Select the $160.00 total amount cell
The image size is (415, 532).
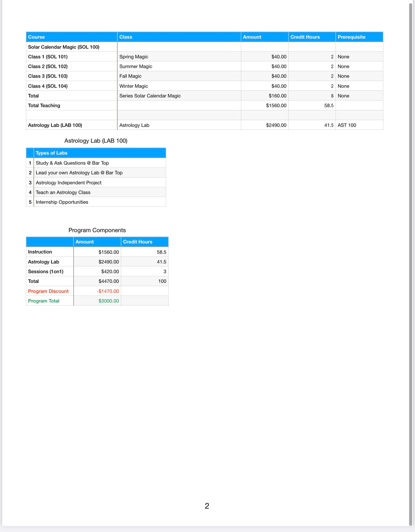(x=277, y=96)
